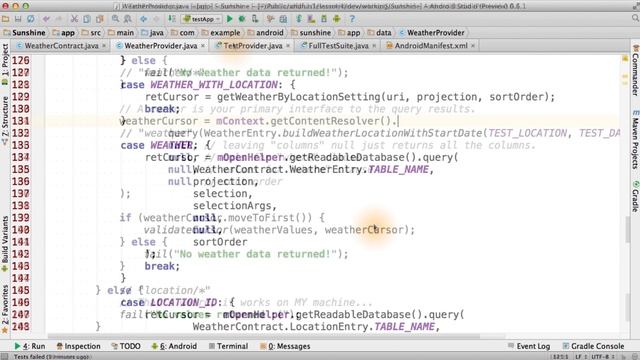Toggle the Project tool window
Image resolution: width=640 pixels, height=360 pixels.
[5, 64]
